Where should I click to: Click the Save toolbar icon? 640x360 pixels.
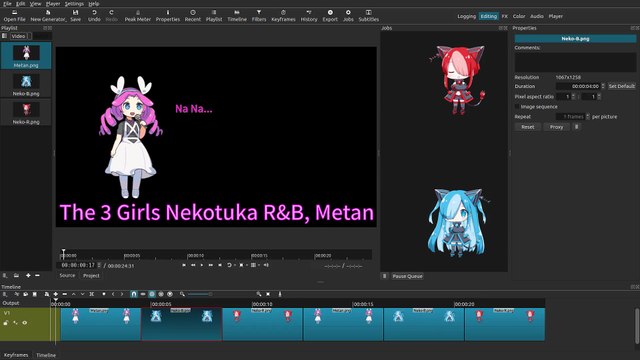[x=76, y=16]
